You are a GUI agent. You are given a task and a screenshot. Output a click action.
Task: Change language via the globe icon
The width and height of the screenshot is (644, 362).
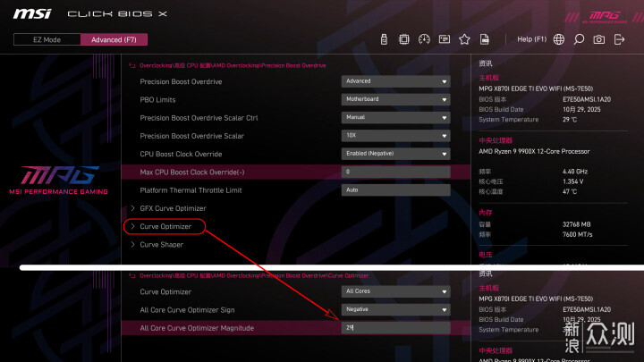click(558, 39)
